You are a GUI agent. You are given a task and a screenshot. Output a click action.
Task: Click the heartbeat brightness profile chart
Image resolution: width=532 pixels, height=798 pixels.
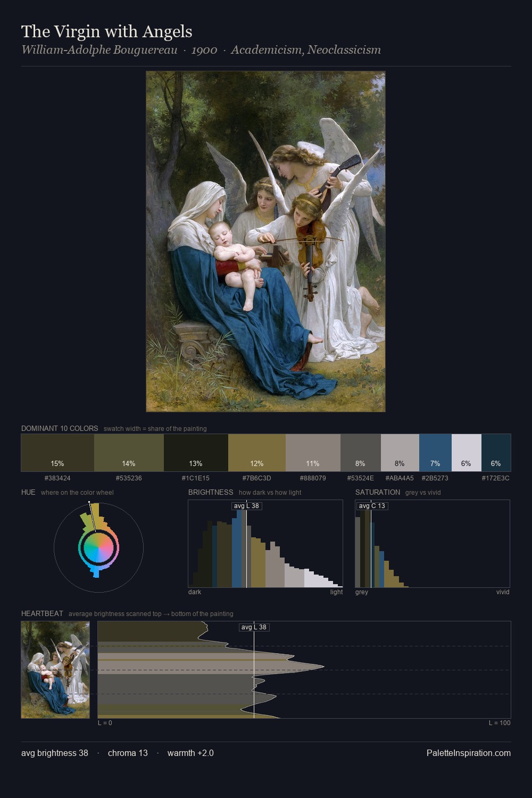click(304, 670)
